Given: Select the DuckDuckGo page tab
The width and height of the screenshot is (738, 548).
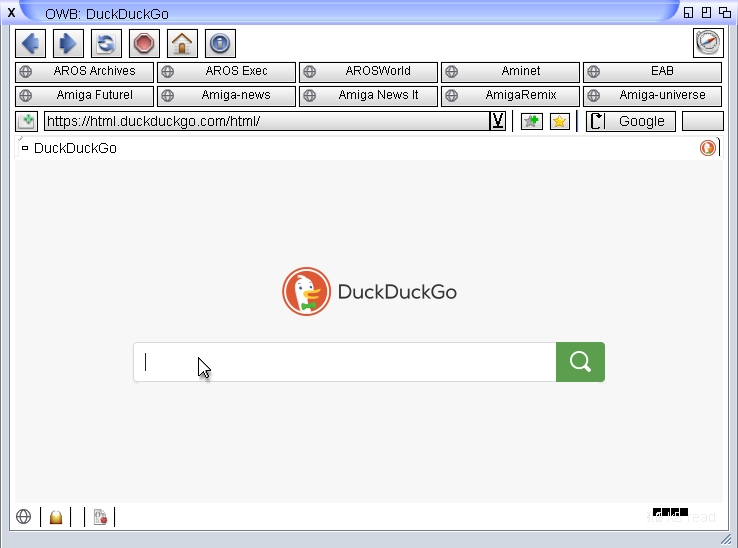Looking at the screenshot, I should click(75, 148).
